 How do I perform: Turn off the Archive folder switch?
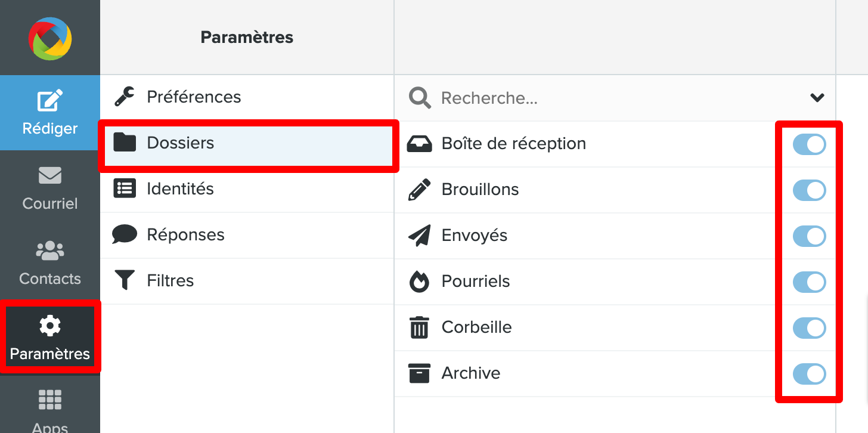pos(809,374)
